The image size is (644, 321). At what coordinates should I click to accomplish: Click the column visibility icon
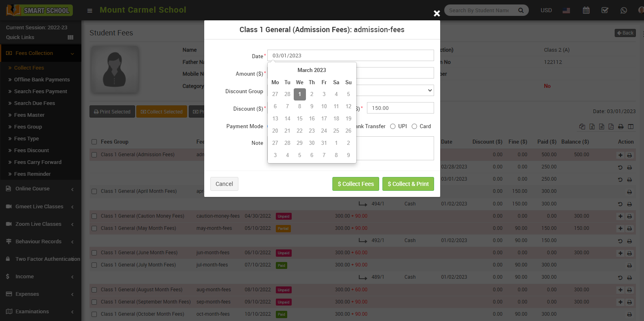(x=631, y=127)
